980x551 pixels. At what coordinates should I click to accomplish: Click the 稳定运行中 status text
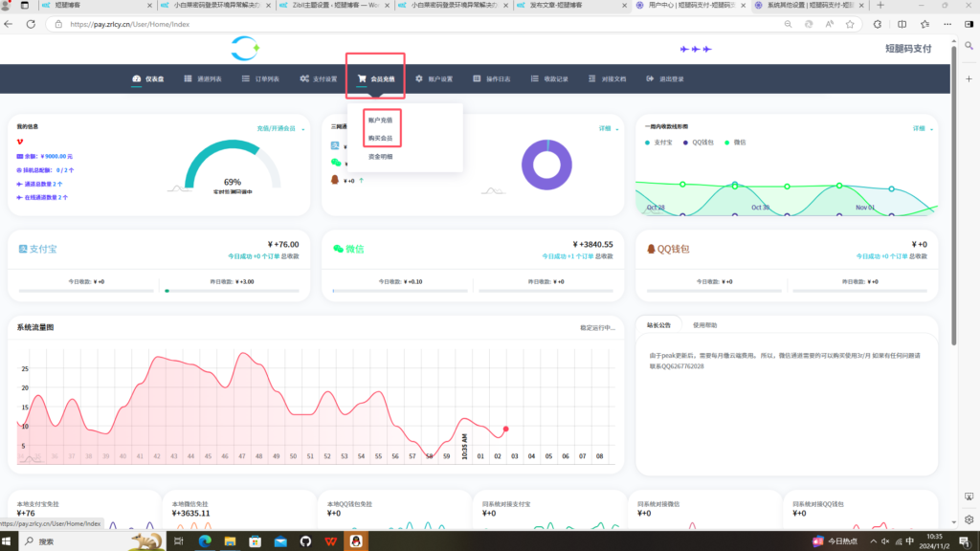pyautogui.click(x=597, y=328)
